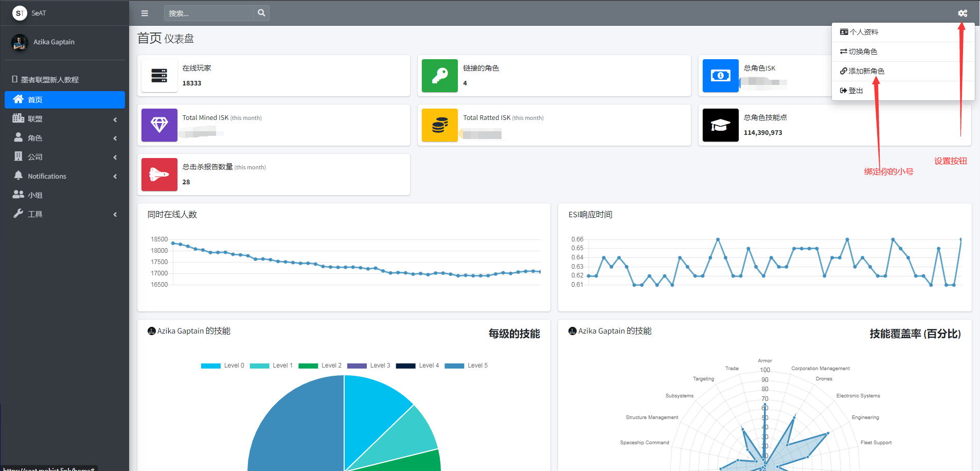Choose 添加新角色 in the dropdown menu
The image size is (980, 471).
point(903,71)
